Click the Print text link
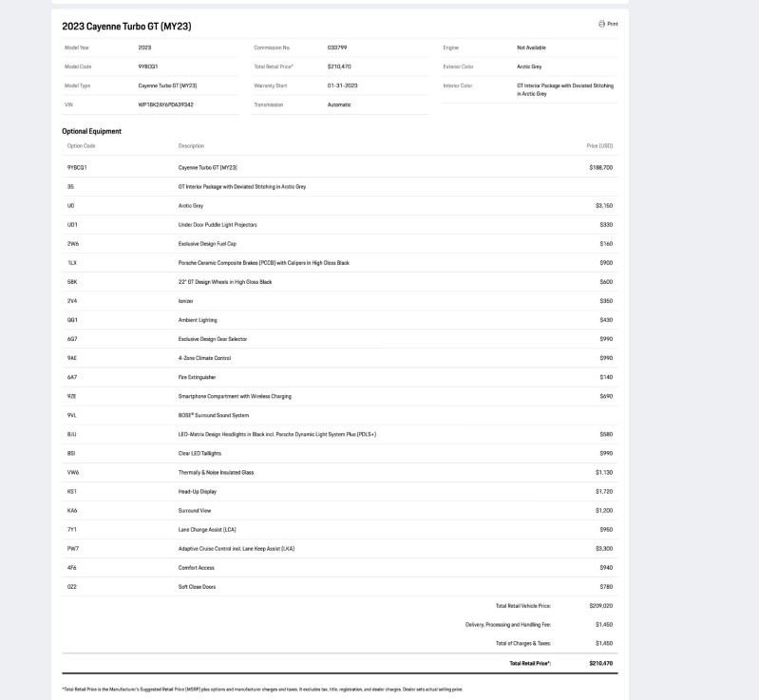759x700 pixels. click(x=612, y=24)
